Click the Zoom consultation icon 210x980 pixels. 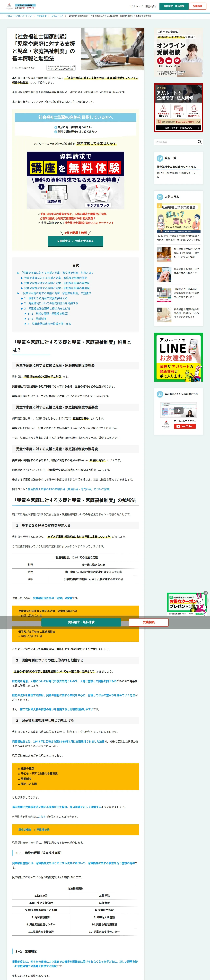[169, 61]
